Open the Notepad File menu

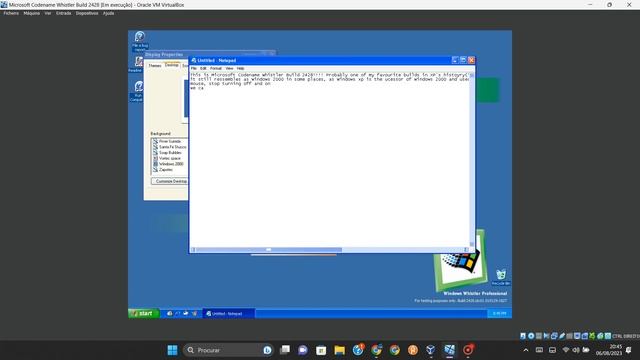pos(194,68)
